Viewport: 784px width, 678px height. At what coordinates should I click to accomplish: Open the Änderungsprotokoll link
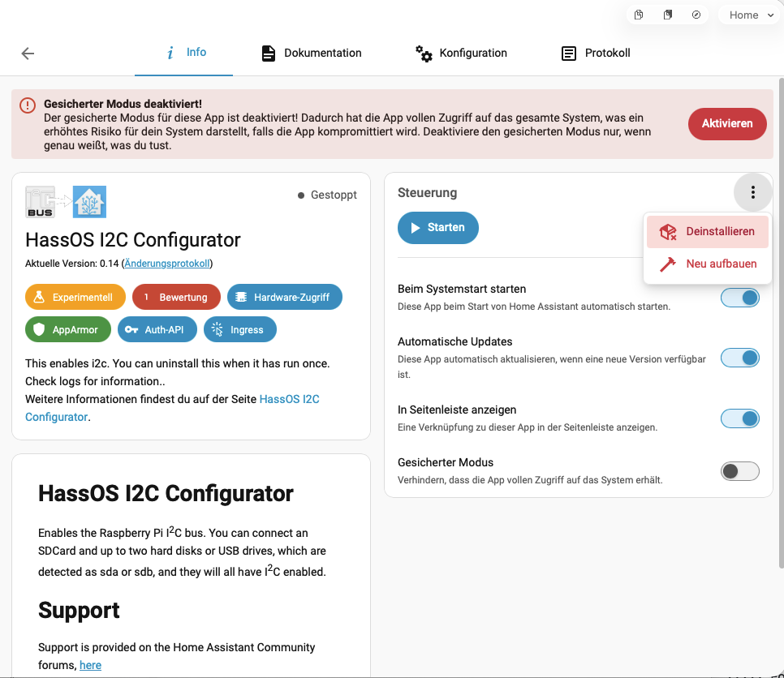167,264
